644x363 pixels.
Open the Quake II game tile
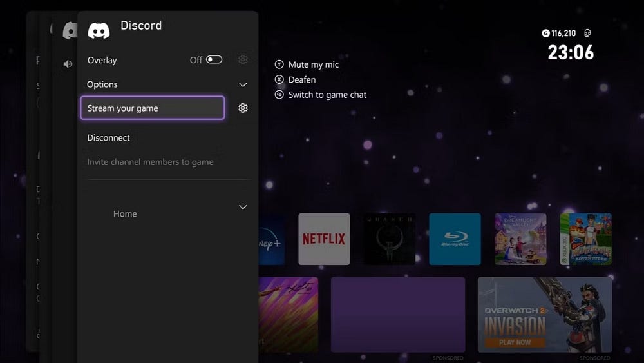click(390, 239)
